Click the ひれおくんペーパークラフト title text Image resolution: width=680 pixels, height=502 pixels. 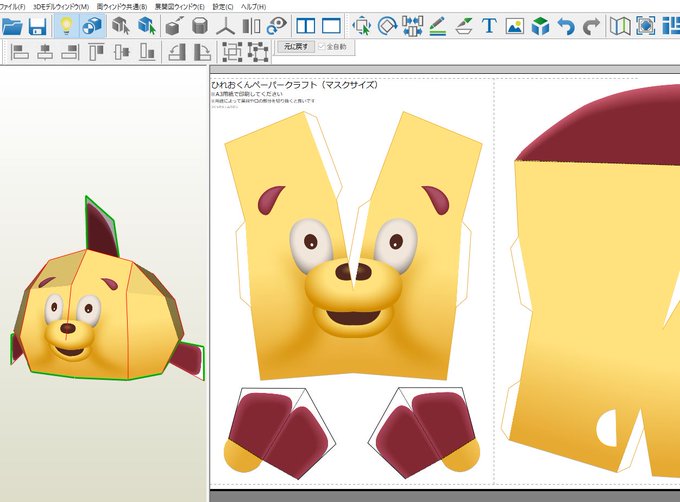(294, 85)
